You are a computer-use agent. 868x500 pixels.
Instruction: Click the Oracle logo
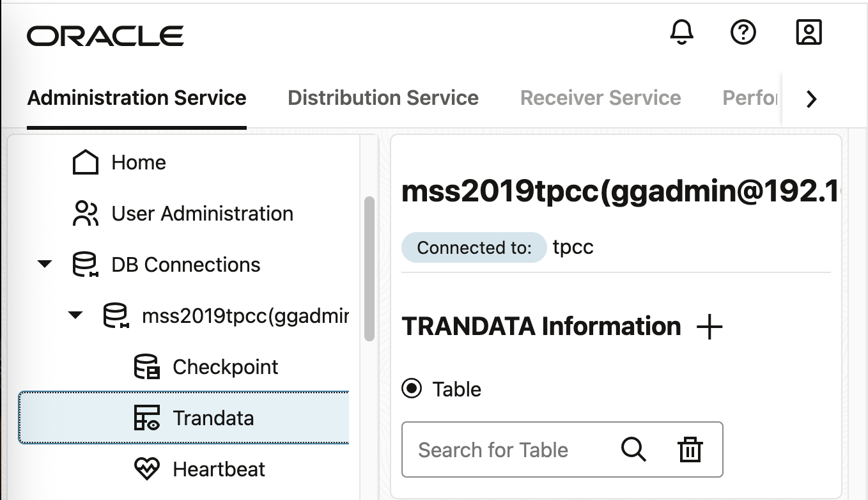point(104,35)
